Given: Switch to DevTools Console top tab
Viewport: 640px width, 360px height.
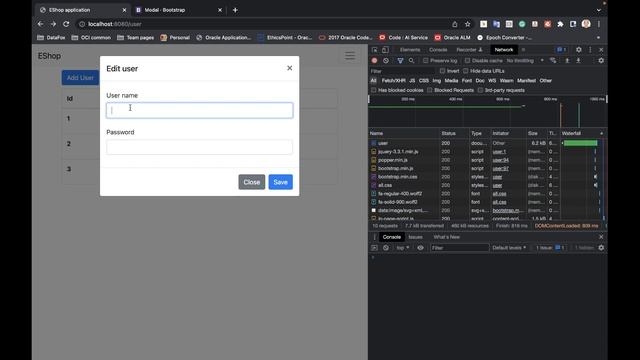Looking at the screenshot, I should tap(438, 50).
